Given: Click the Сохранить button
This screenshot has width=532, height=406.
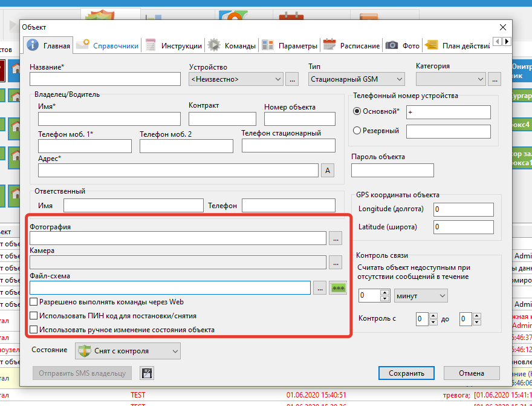Looking at the screenshot, I should pos(406,373).
